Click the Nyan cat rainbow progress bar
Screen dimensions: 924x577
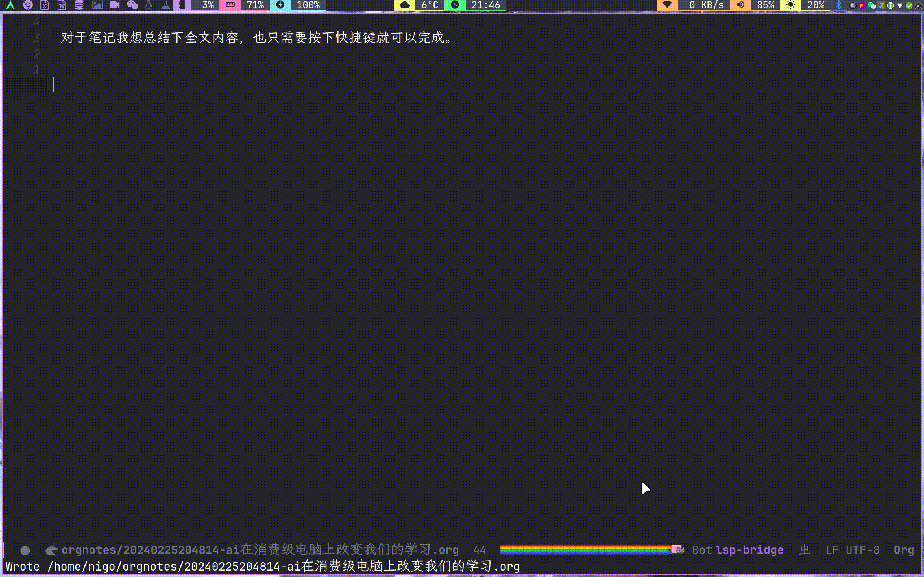(586, 550)
